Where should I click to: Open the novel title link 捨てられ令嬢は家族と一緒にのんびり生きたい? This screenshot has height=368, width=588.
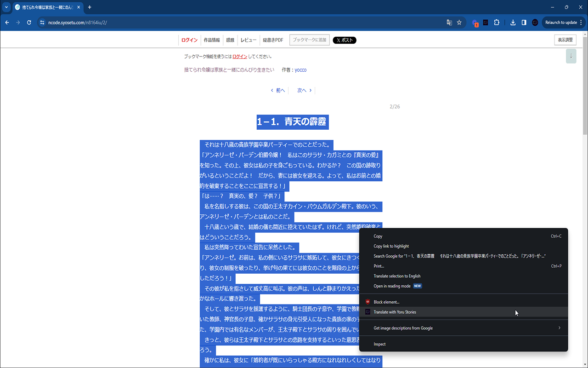(229, 70)
